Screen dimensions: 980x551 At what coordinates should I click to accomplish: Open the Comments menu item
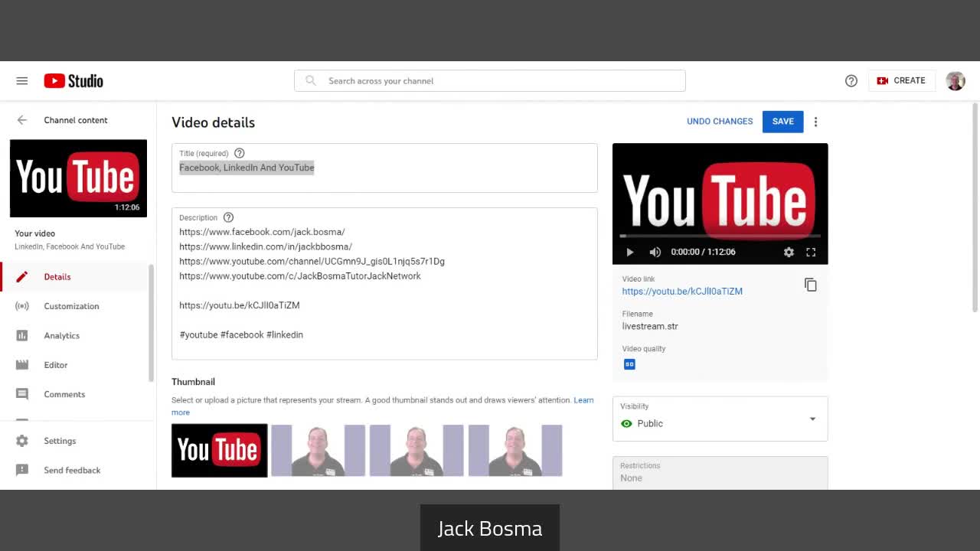click(x=73, y=394)
